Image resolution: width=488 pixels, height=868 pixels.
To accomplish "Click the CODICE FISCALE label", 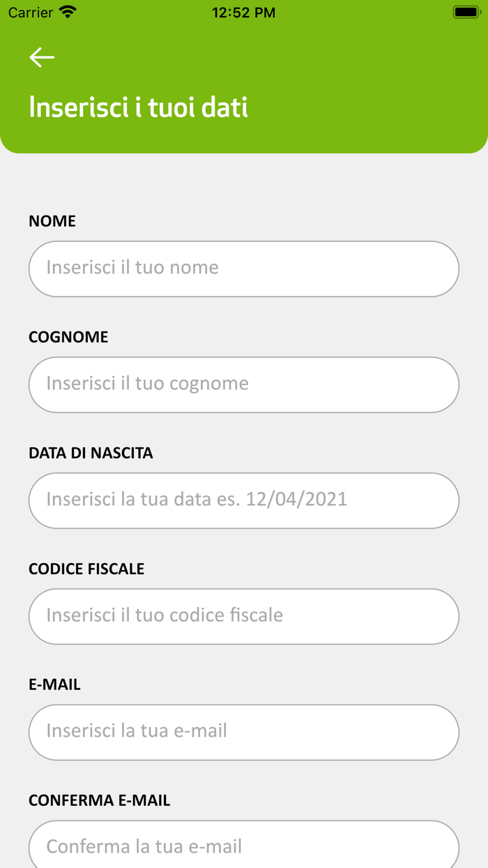I will [86, 569].
